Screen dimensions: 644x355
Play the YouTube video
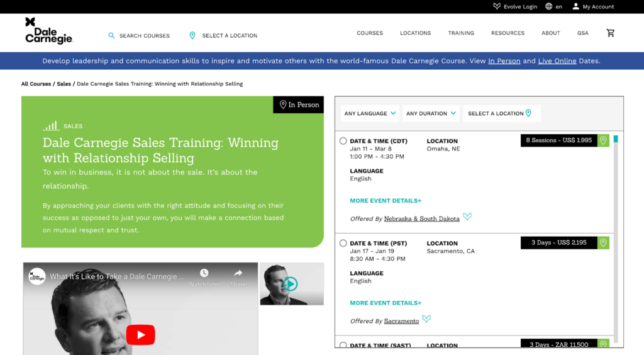pyautogui.click(x=140, y=335)
